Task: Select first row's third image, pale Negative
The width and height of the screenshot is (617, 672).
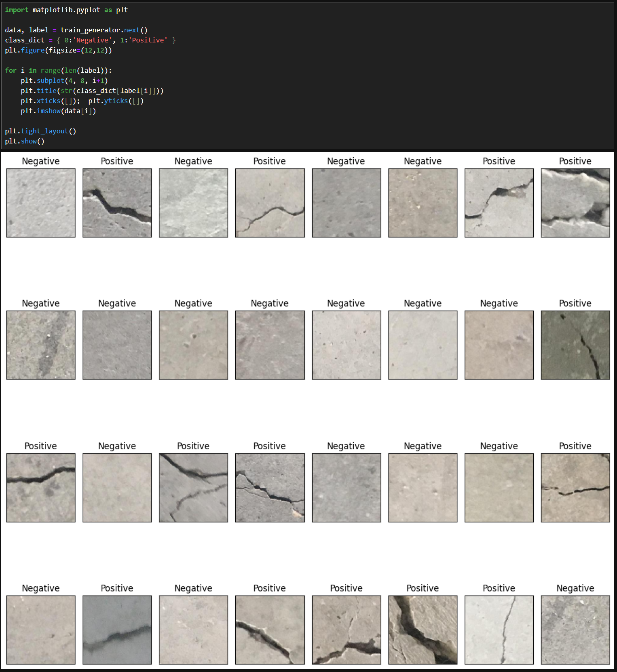Action: [194, 203]
